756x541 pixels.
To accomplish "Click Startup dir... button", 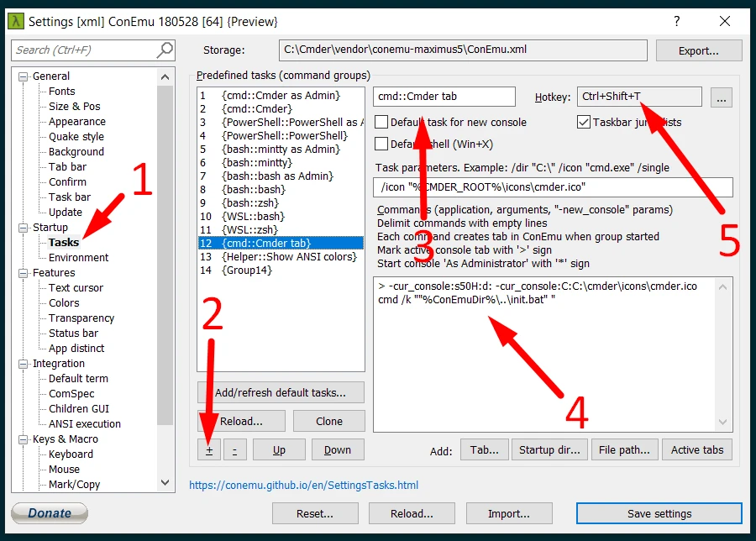I will pyautogui.click(x=549, y=450).
